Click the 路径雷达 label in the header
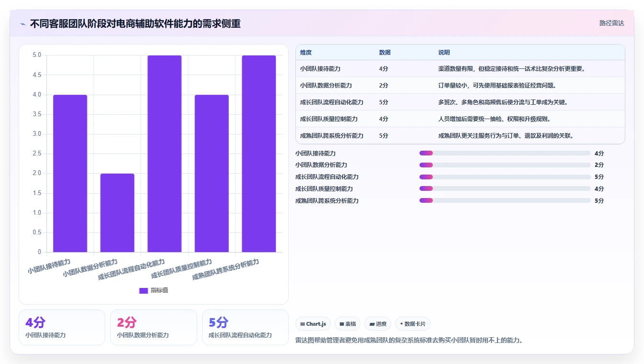The image size is (644, 364). click(612, 23)
